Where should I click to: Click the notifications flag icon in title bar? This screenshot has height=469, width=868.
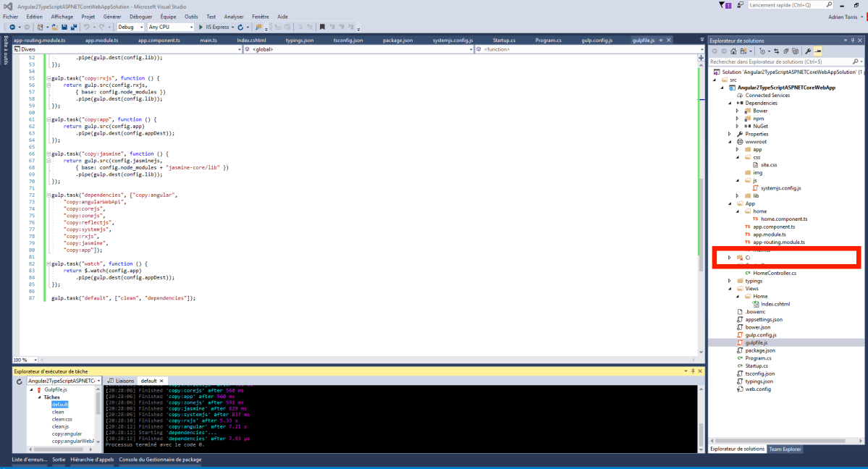click(x=722, y=5)
